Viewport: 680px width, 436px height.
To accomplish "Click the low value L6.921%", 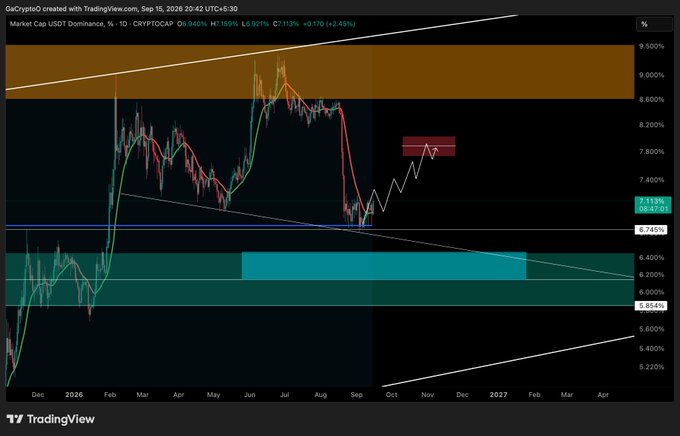I will coord(255,24).
